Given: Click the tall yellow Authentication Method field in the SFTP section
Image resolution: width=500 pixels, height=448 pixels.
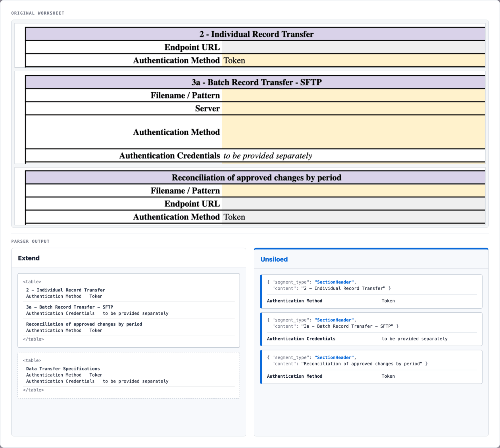Looking at the screenshot, I should tap(353, 132).
